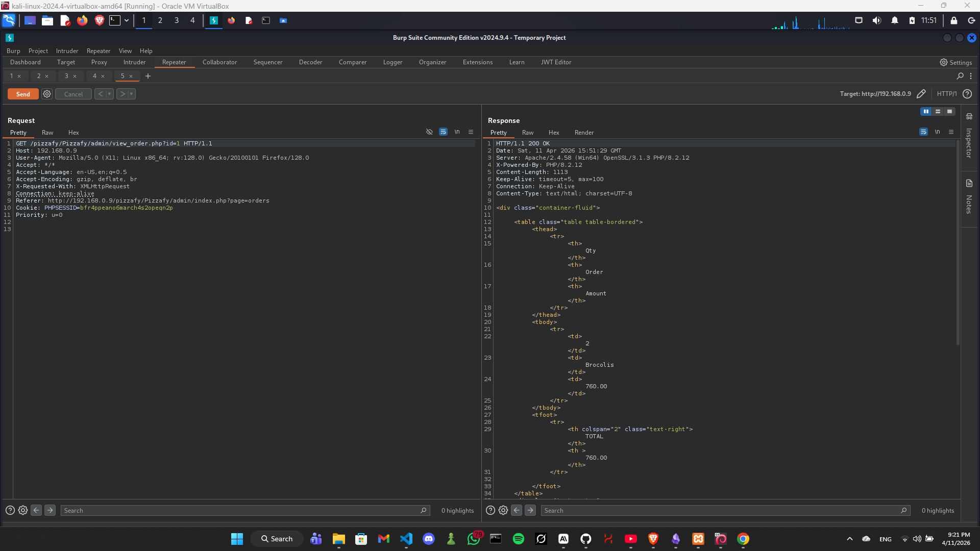Image resolution: width=980 pixels, height=551 pixels.
Task: Show hidden tray icons chevron
Action: pyautogui.click(x=850, y=539)
